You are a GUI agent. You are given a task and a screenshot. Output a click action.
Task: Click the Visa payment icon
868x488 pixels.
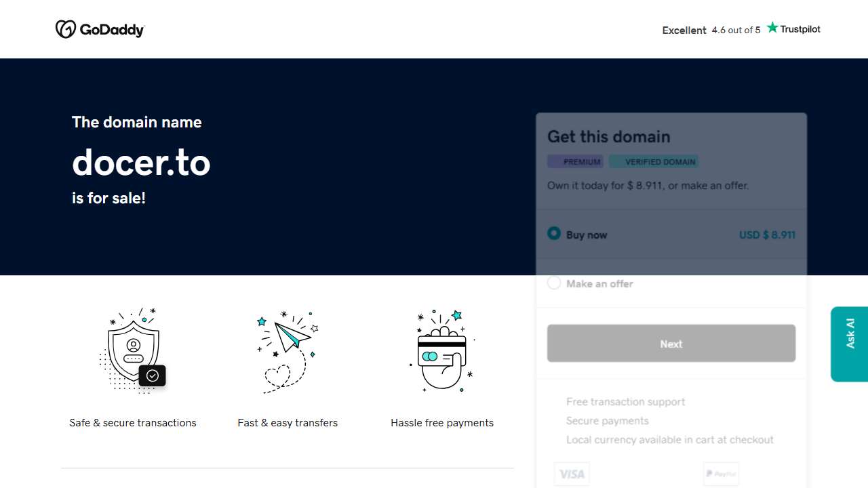(x=572, y=474)
